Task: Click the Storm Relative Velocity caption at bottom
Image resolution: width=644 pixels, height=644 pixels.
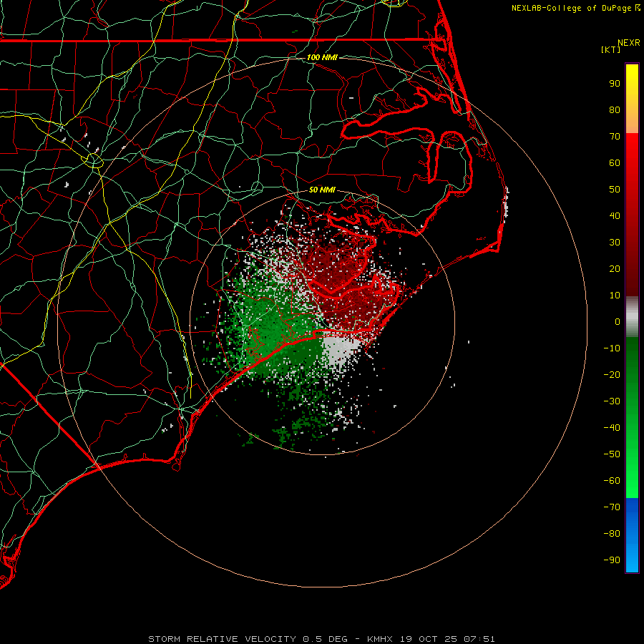Action: tap(321, 639)
